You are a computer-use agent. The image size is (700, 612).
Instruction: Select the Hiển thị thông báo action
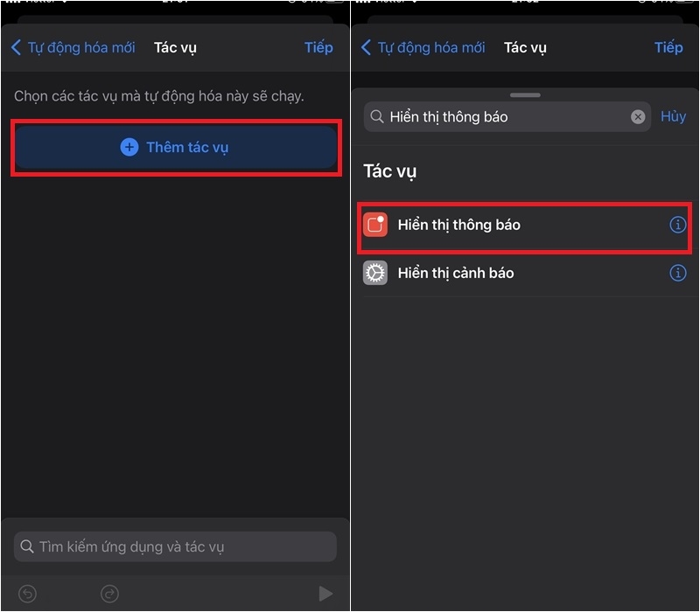[x=524, y=225]
